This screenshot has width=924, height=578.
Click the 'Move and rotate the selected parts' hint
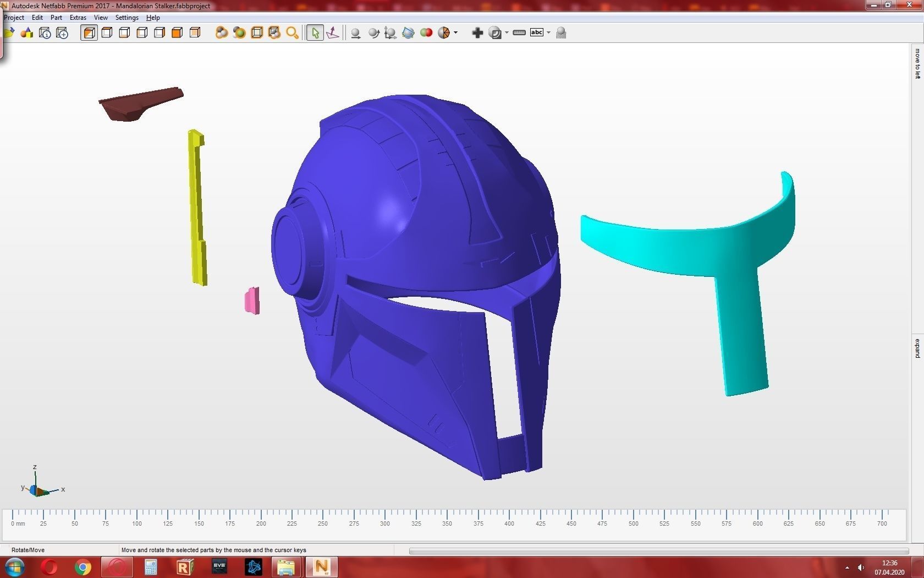[213, 550]
